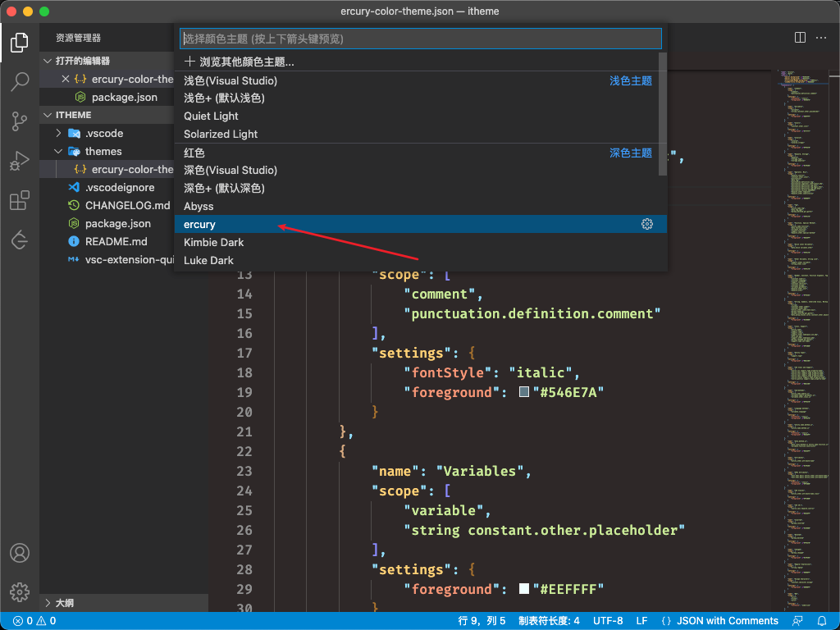Select 浅色(Visual Studio) theme
The image size is (840, 630).
(421, 80)
